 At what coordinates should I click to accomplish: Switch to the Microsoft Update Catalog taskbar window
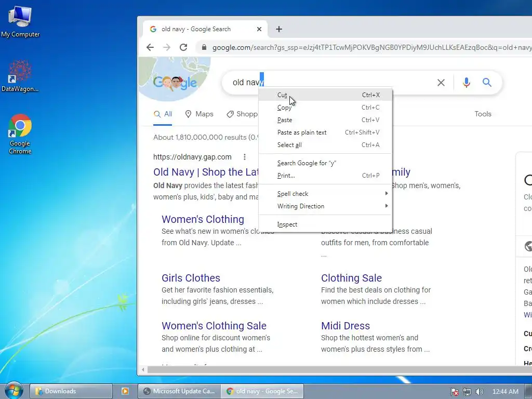[179, 391]
